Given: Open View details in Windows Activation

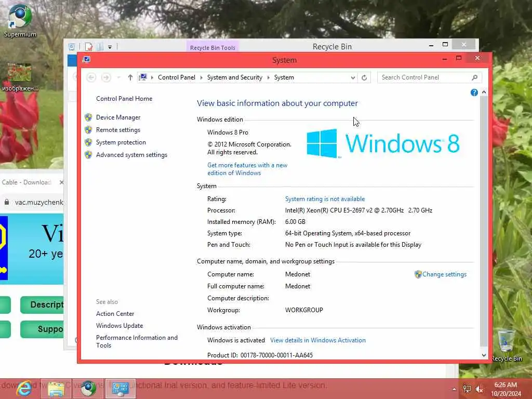Looking at the screenshot, I should [x=318, y=340].
